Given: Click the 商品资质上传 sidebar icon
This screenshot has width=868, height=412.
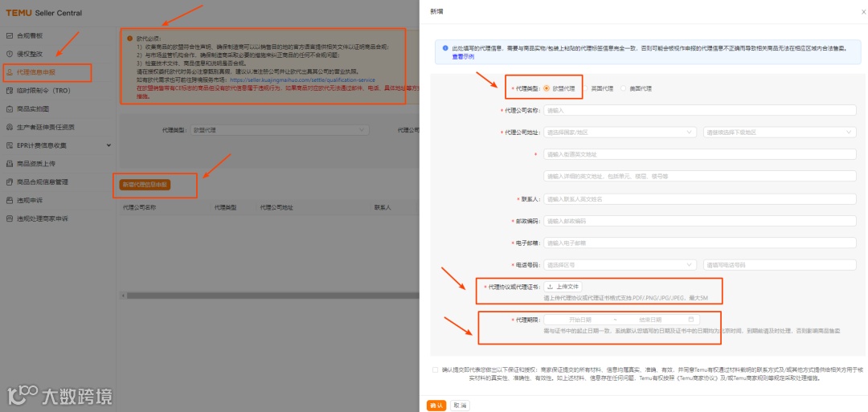Looking at the screenshot, I should (x=10, y=164).
